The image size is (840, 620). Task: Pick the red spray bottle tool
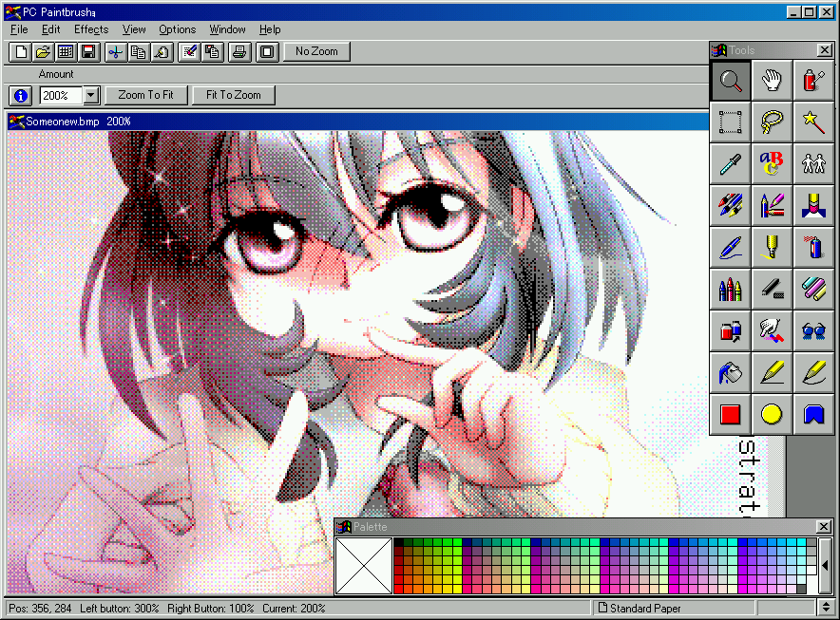[x=813, y=81]
